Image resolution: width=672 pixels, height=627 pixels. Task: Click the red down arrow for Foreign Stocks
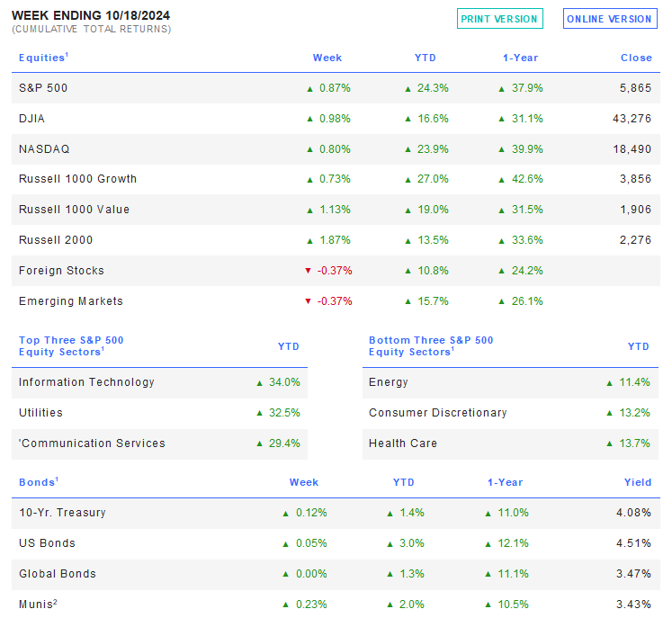[308, 271]
